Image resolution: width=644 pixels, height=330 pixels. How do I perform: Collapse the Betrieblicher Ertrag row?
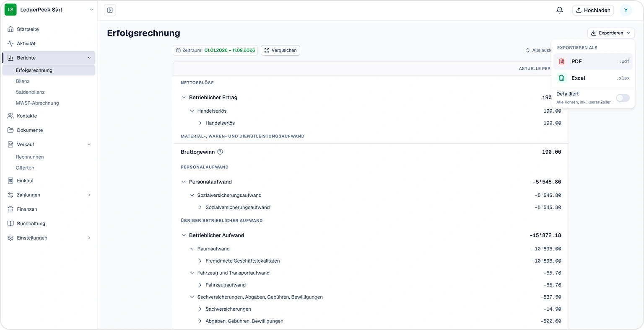click(184, 98)
